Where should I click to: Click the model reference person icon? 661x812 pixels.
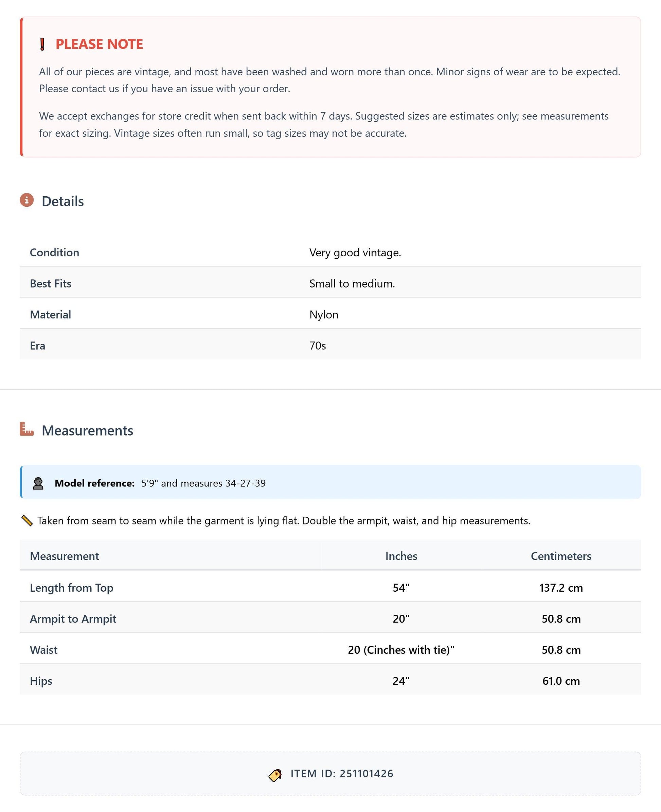pyautogui.click(x=38, y=483)
